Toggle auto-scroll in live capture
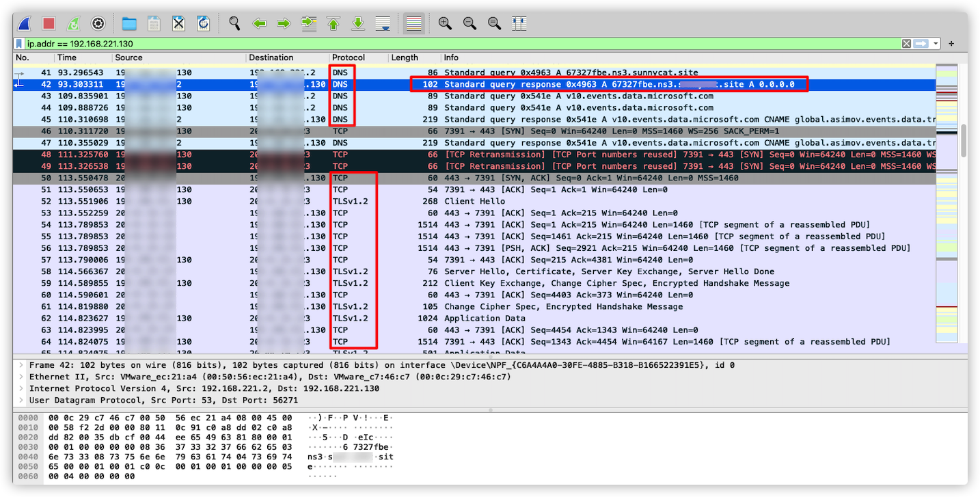 [x=383, y=23]
